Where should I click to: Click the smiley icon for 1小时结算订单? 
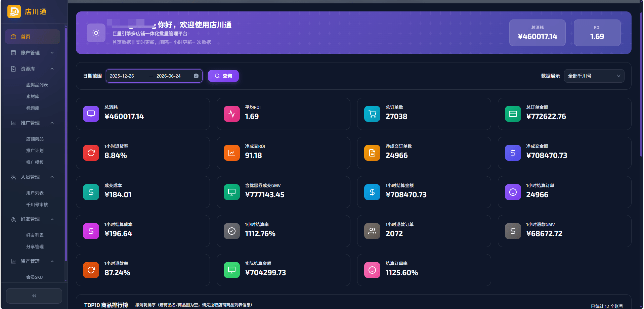513,192
